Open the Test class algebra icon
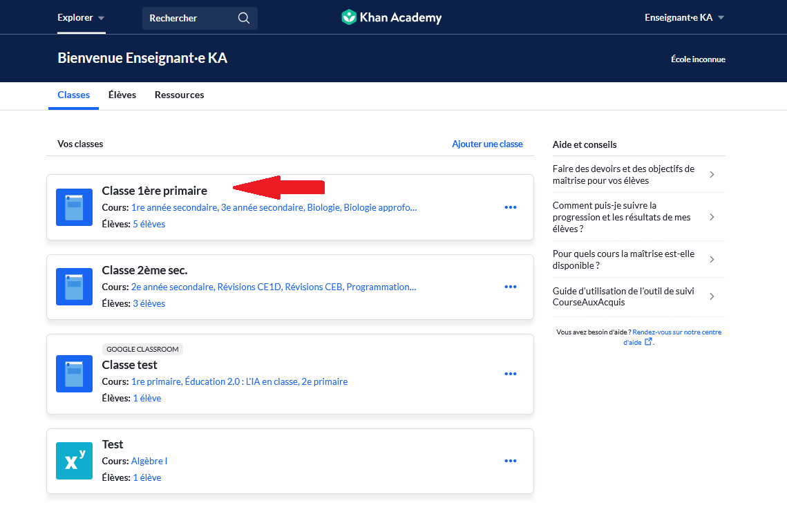 75,461
